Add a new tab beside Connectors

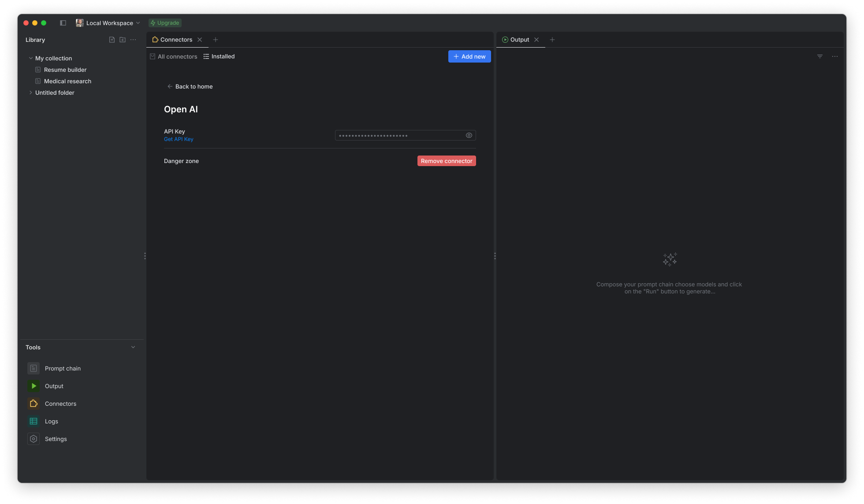(x=216, y=40)
